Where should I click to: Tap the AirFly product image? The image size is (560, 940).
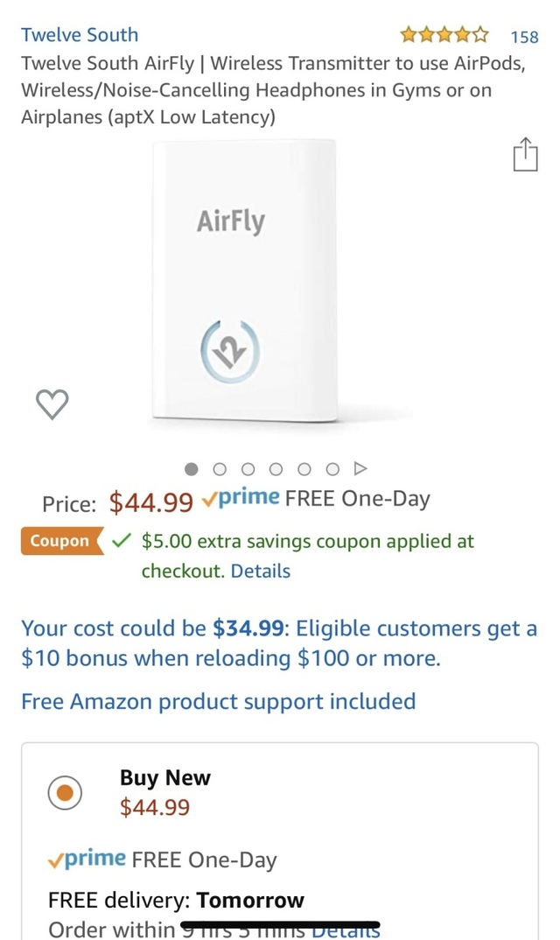[x=245, y=284]
